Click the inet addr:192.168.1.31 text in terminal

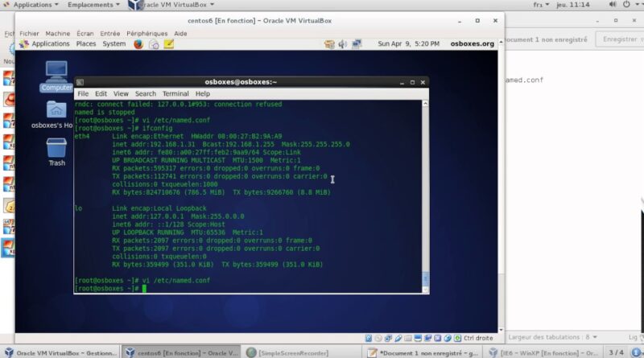coord(154,144)
